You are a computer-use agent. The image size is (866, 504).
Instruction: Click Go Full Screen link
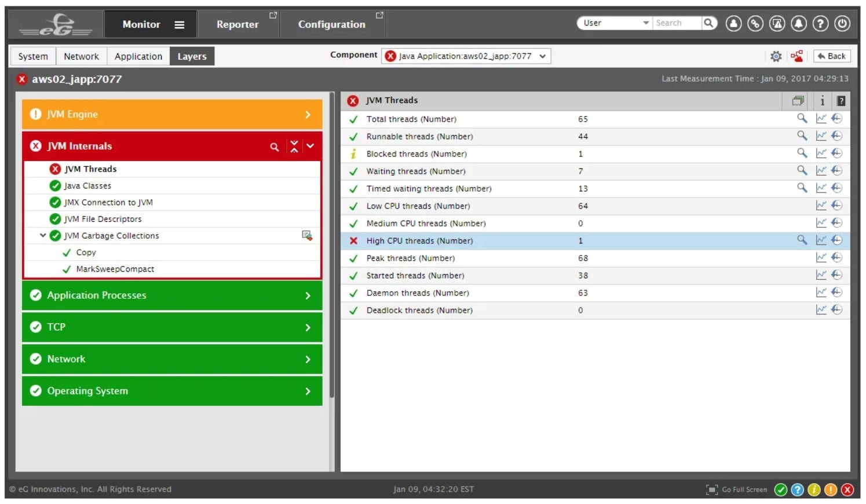pos(737,490)
